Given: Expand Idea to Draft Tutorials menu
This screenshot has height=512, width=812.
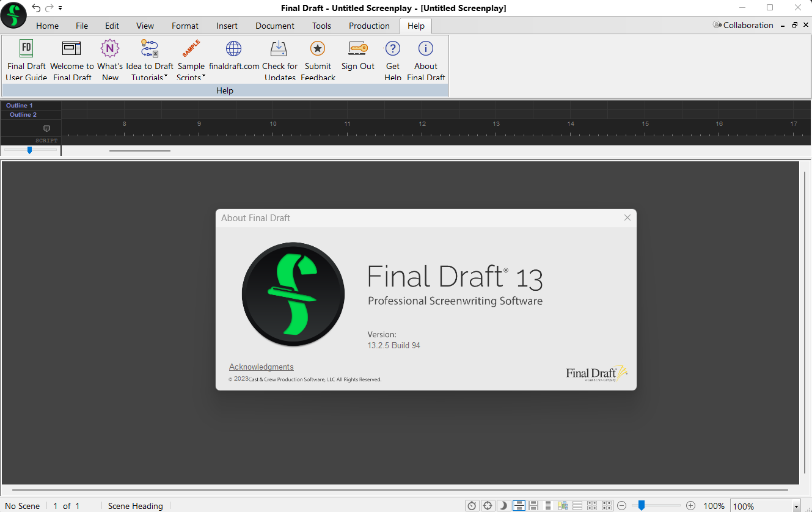Looking at the screenshot, I should pyautogui.click(x=150, y=60).
